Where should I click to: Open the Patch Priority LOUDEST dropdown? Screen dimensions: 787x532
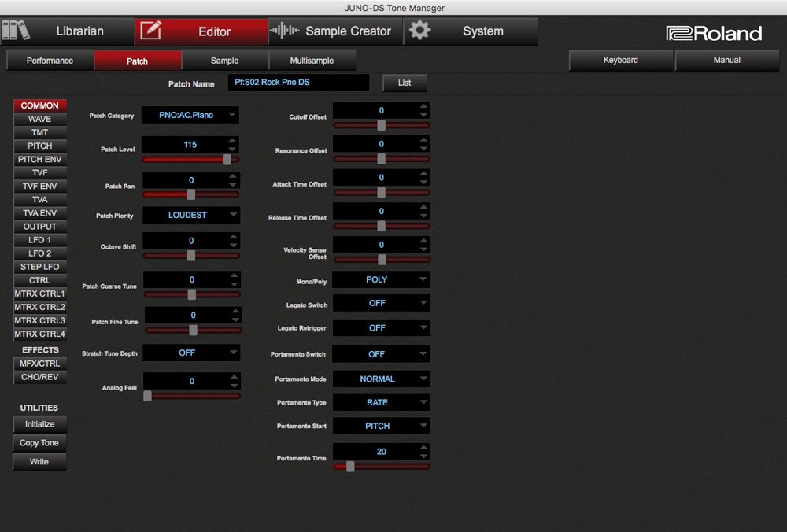(191, 215)
